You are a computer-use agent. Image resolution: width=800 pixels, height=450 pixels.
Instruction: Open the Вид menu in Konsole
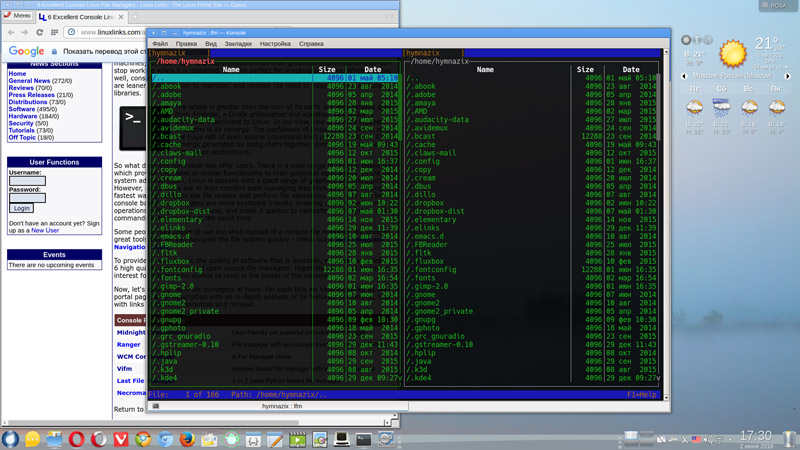(211, 44)
